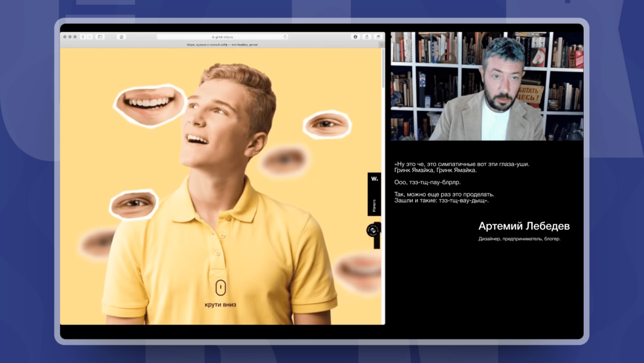644x363 pixels.
Task: Open the Awwwards W. Honors badge
Action: pos(374,194)
